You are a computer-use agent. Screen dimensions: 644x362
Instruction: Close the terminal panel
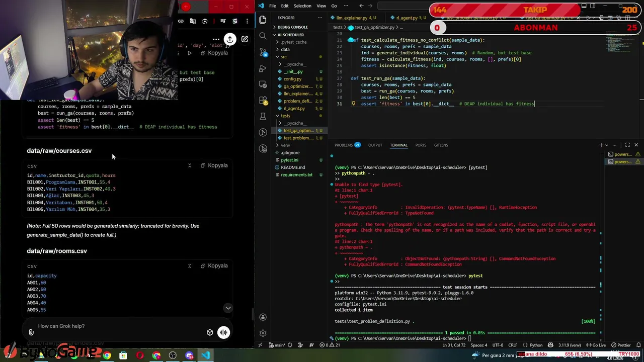[x=636, y=145]
